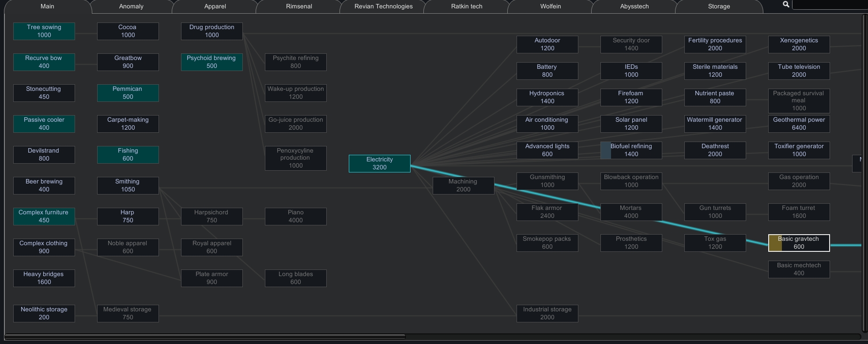The image size is (868, 344).
Task: Select Complex clothing research
Action: coord(44,247)
